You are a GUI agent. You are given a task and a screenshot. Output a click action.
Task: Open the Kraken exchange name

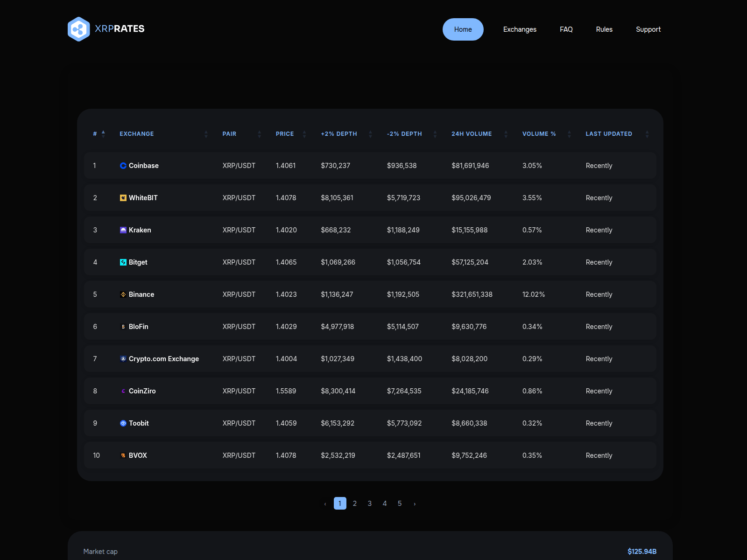[140, 230]
